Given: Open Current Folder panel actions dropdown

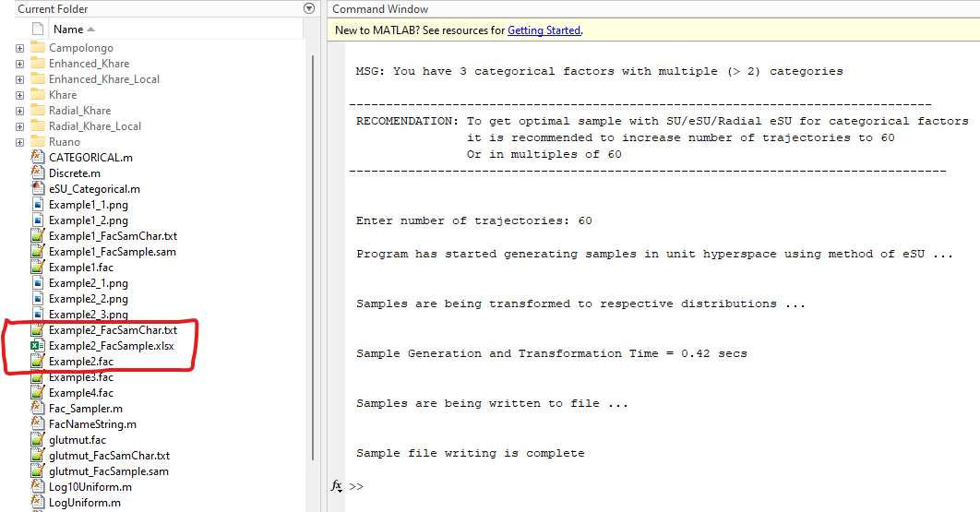Looking at the screenshot, I should pos(309,8).
